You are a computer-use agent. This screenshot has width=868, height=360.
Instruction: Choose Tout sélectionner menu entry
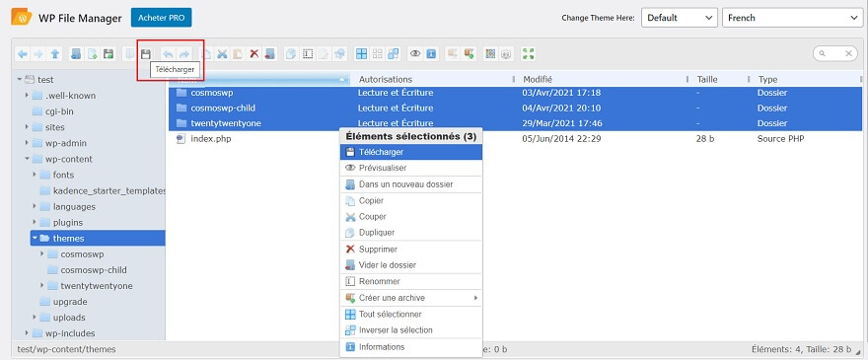[411, 314]
